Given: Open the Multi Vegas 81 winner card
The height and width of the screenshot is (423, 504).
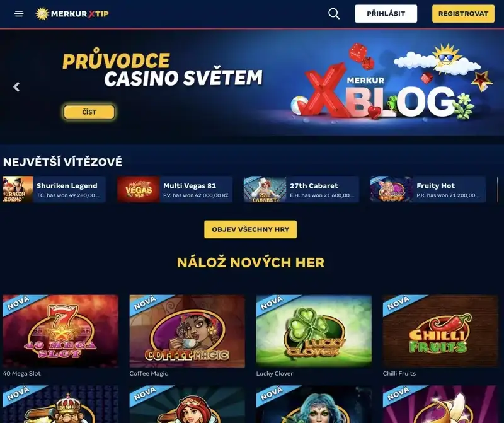Looking at the screenshot, I should (x=175, y=189).
